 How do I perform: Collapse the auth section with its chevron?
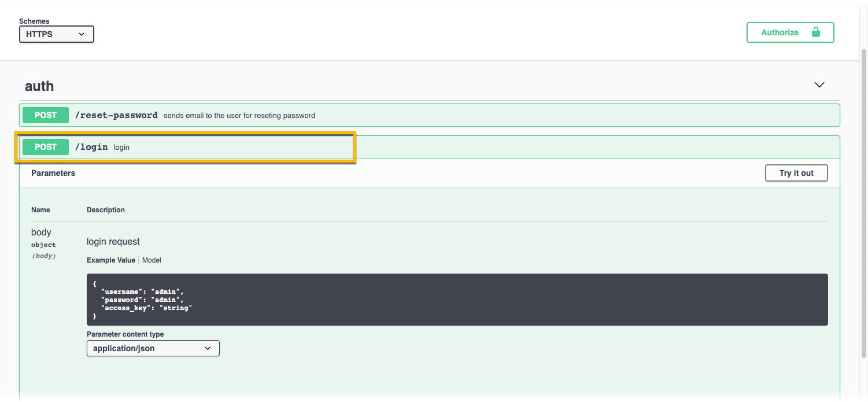pos(819,85)
